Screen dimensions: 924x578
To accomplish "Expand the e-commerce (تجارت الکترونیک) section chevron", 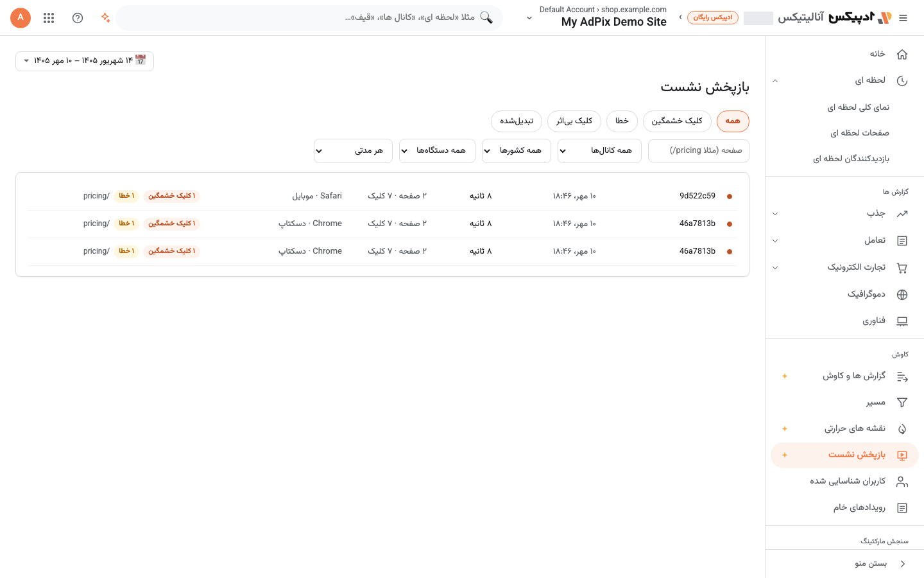I will (775, 268).
